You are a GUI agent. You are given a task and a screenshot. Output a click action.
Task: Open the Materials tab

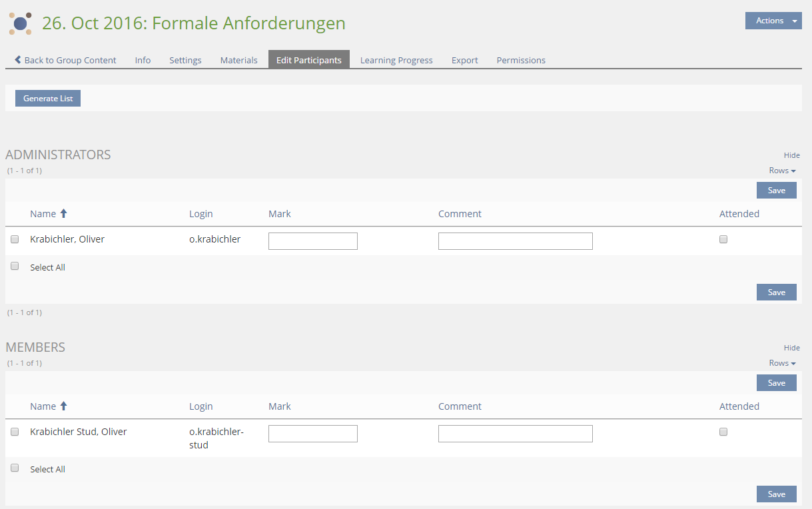tap(238, 60)
